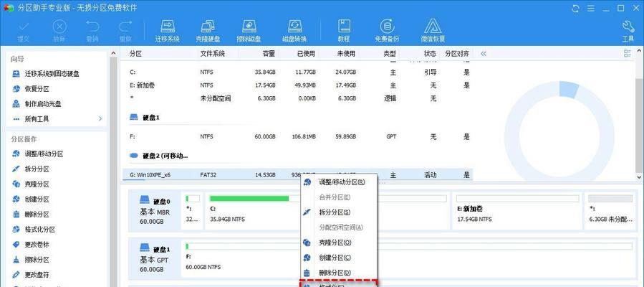Click the 放弃 toolbar button
The height and width of the screenshot is (287, 644).
pos(59,31)
